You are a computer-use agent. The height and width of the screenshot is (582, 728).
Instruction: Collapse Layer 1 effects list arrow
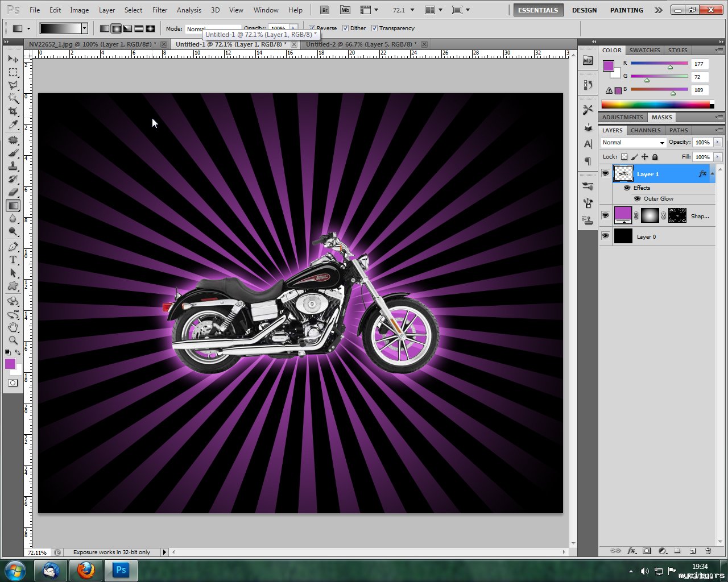point(712,174)
